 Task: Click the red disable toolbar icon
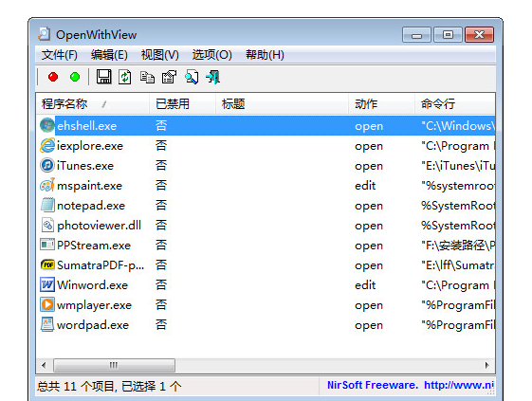coord(53,77)
